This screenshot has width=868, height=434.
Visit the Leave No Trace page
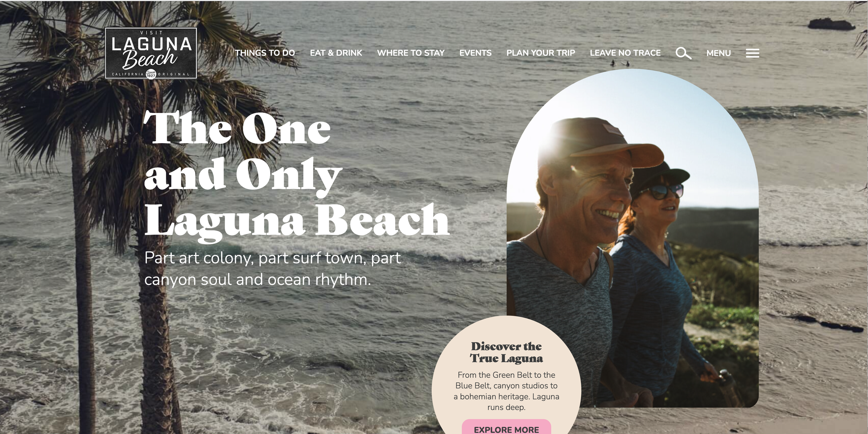(625, 53)
